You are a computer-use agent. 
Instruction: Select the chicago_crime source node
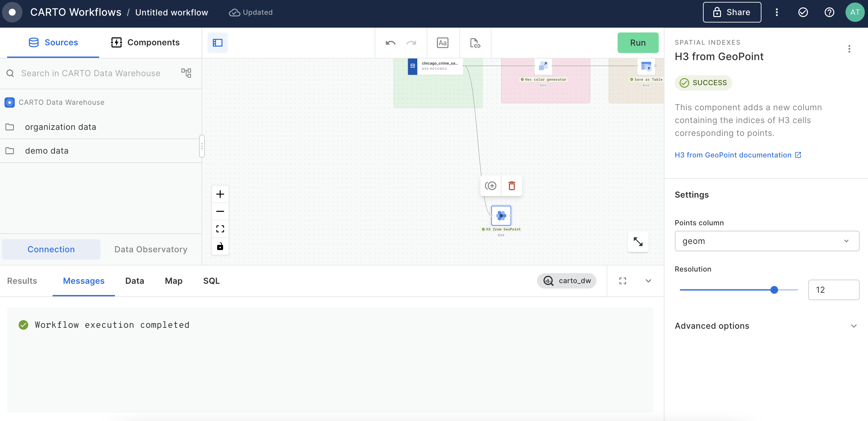[435, 66]
